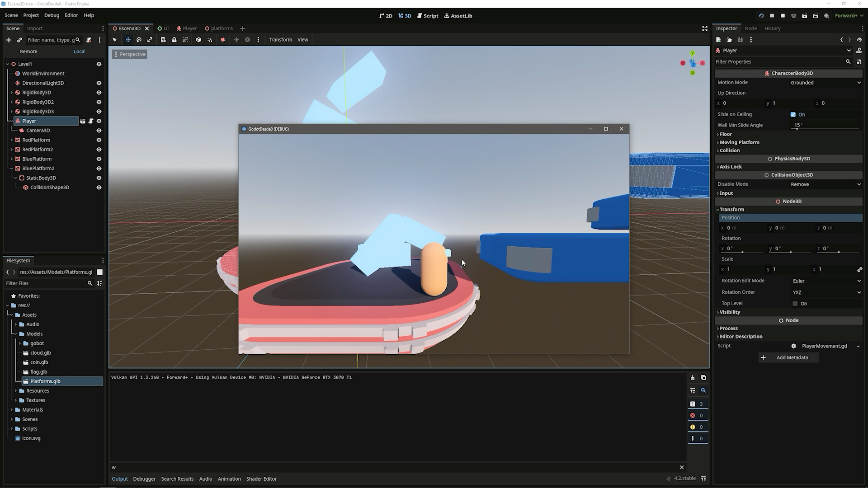
Task: Click the Player open-in-editor scene icon
Action: pos(83,121)
